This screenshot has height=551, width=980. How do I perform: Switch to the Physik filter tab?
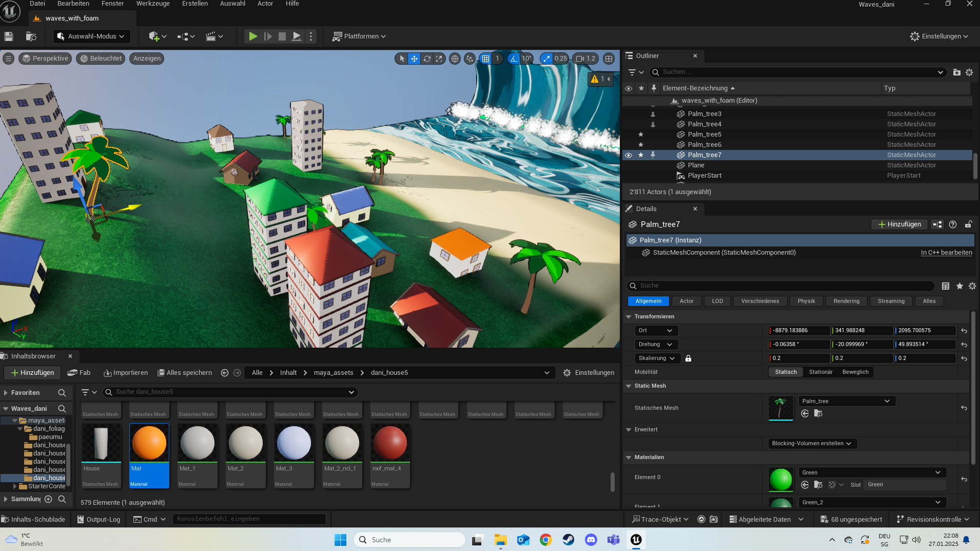tap(806, 301)
